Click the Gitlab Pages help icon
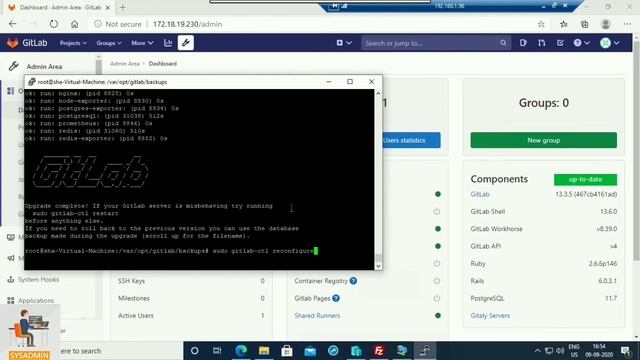The width and height of the screenshot is (640, 360). tap(336, 298)
